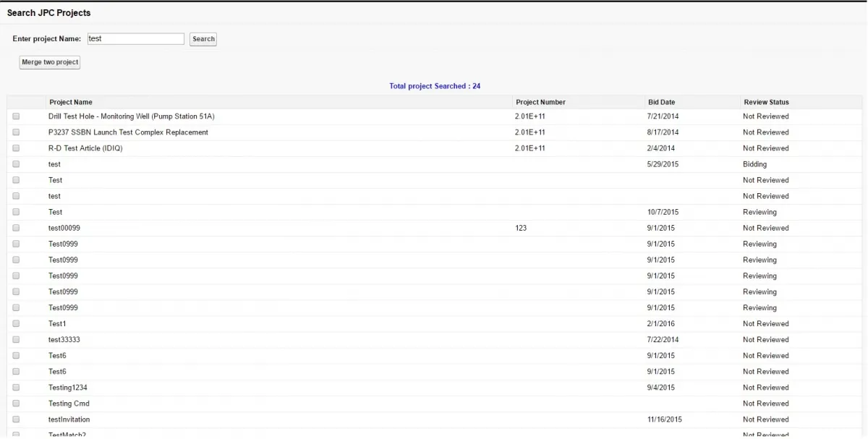
Task: Click the 7/21/2014 bid date
Action: click(663, 116)
